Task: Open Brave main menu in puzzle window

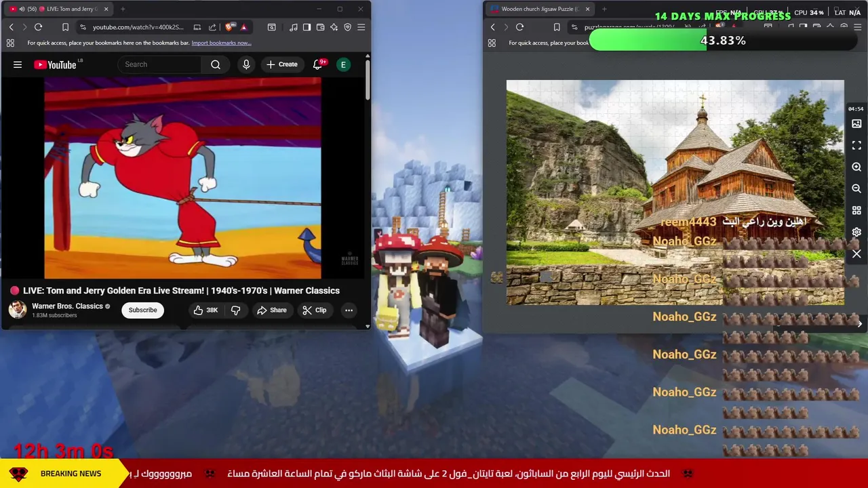Action: point(857,27)
